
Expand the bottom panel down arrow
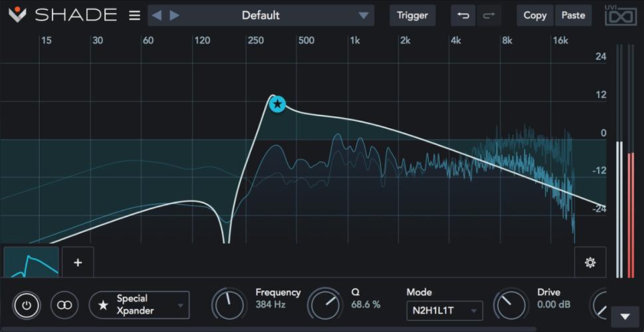click(625, 316)
